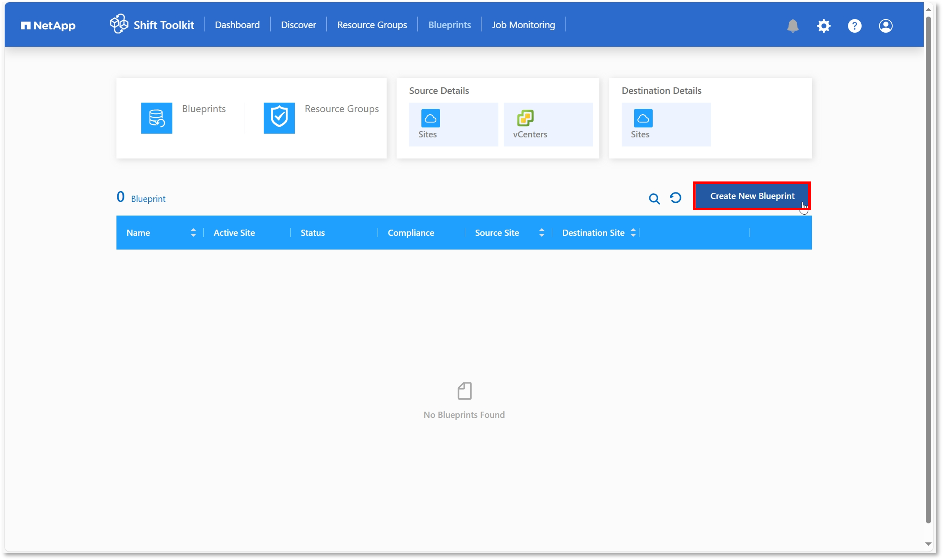Open the help question mark
Image resolution: width=943 pixels, height=560 pixels.
[x=854, y=26]
